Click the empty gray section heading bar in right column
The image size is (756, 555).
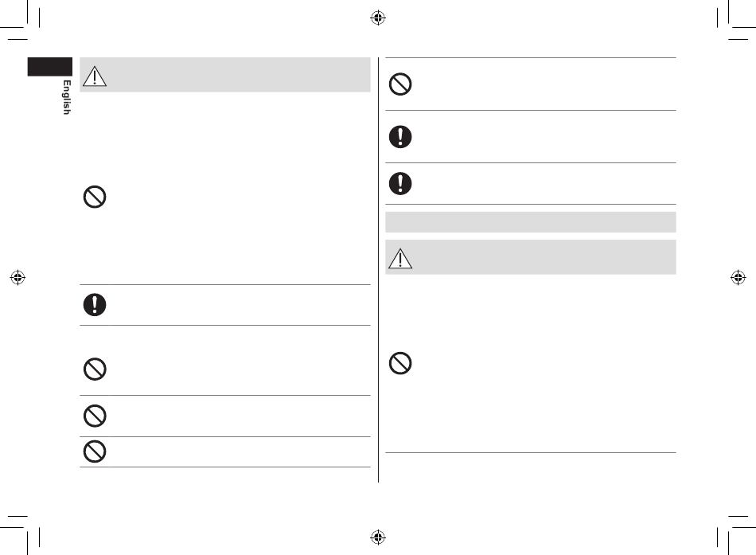click(530, 222)
